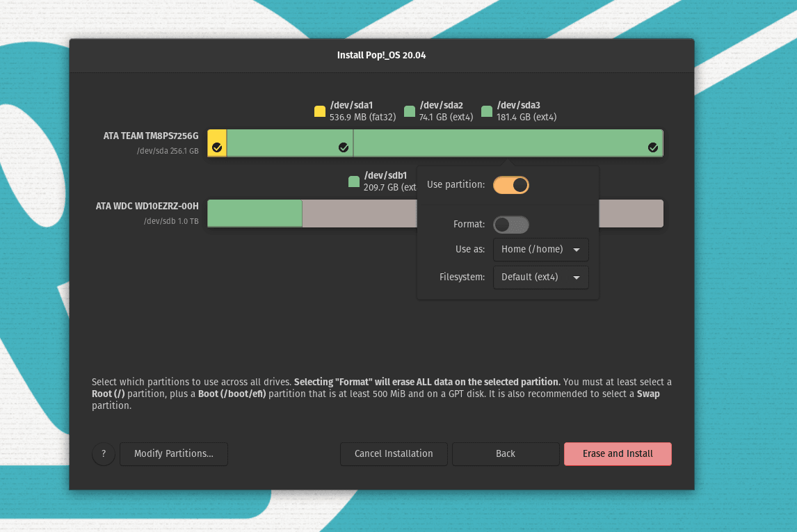Open the help question mark button
This screenshot has width=797, height=532.
104,454
